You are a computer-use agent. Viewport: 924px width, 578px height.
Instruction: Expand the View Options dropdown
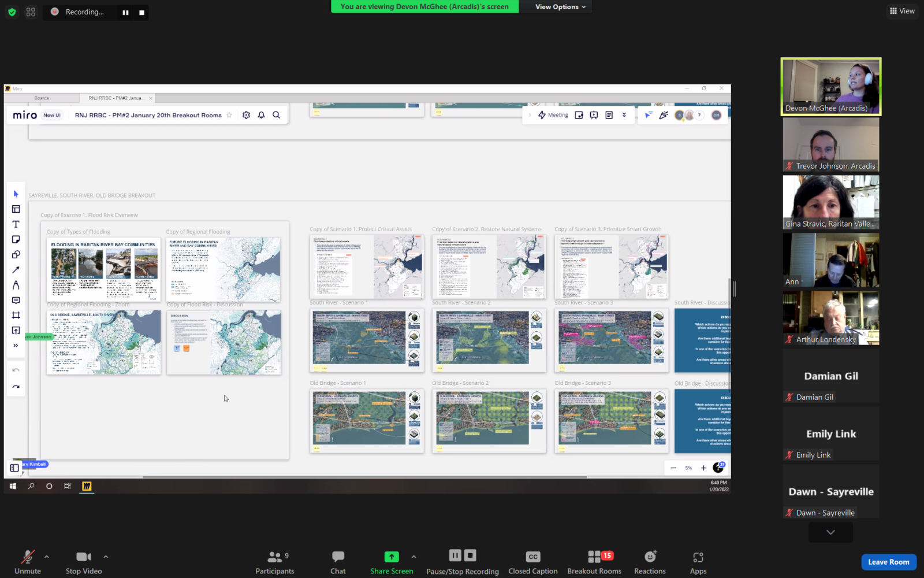pos(560,7)
